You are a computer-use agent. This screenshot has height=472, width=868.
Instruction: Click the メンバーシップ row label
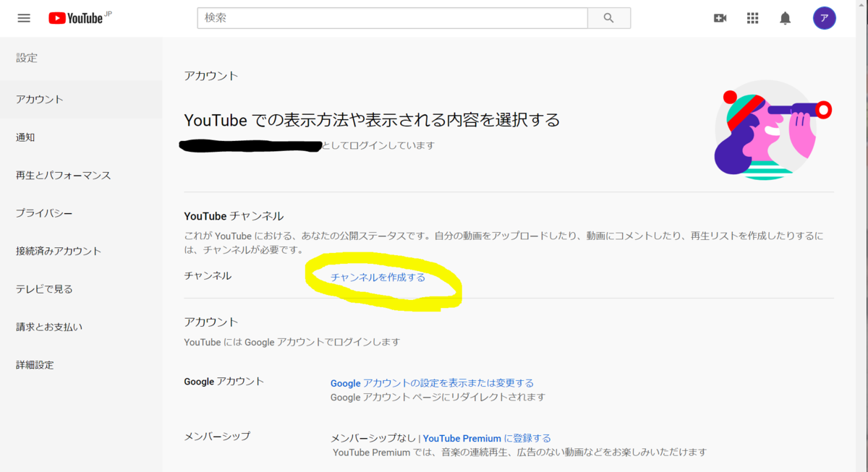[x=217, y=436]
